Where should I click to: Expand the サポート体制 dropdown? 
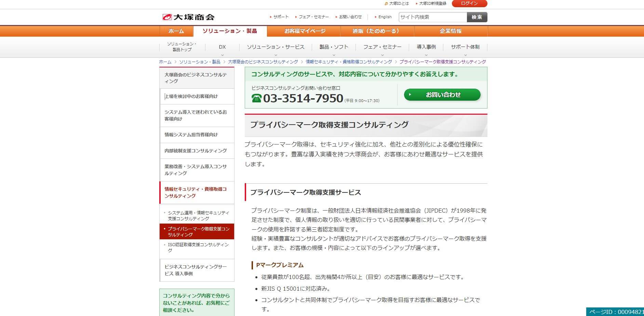pyautogui.click(x=465, y=48)
